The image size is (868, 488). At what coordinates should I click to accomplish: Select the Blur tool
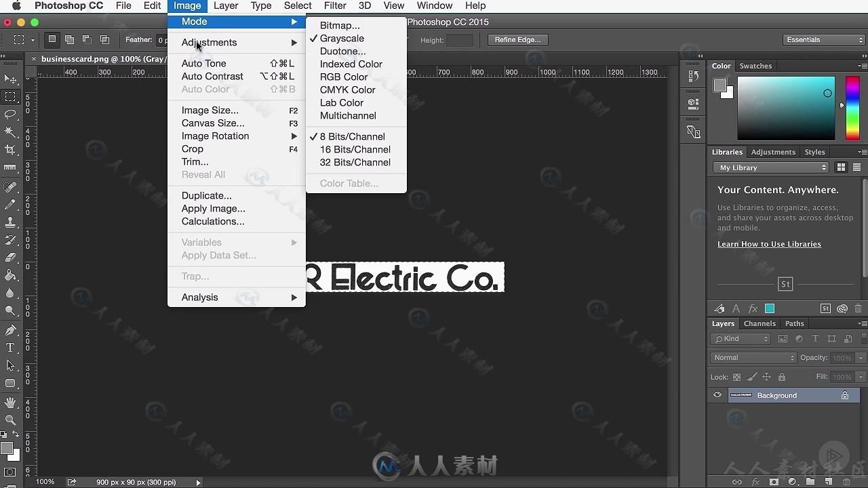pos(10,293)
